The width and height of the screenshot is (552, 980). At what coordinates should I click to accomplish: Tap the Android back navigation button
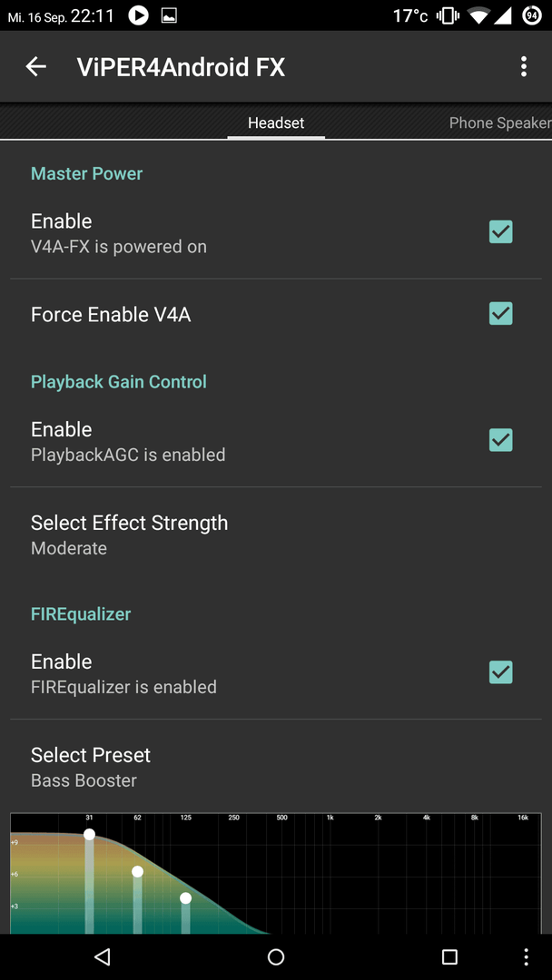(x=102, y=956)
